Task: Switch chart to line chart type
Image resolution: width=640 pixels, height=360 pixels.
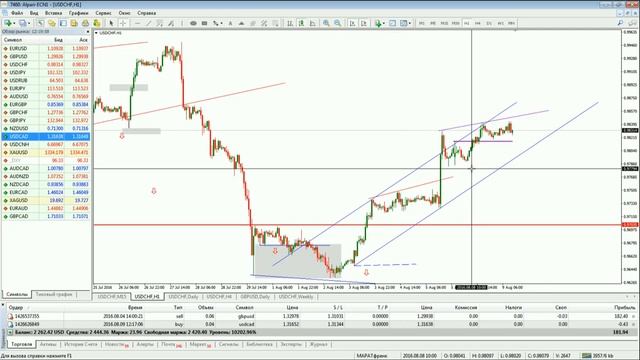Action: pos(313,23)
